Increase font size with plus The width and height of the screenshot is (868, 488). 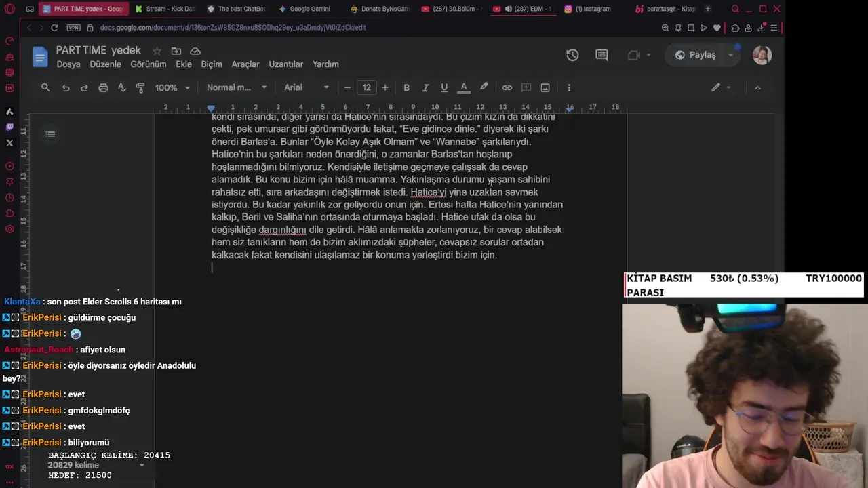[385, 87]
